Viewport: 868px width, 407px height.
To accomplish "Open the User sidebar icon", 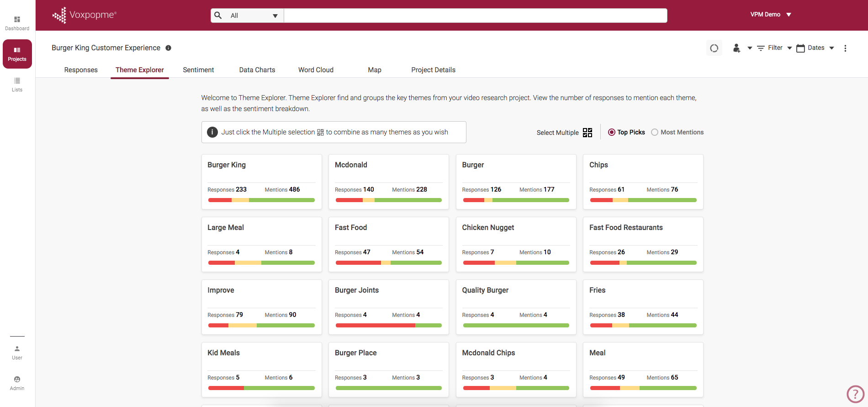I will pos(17,353).
